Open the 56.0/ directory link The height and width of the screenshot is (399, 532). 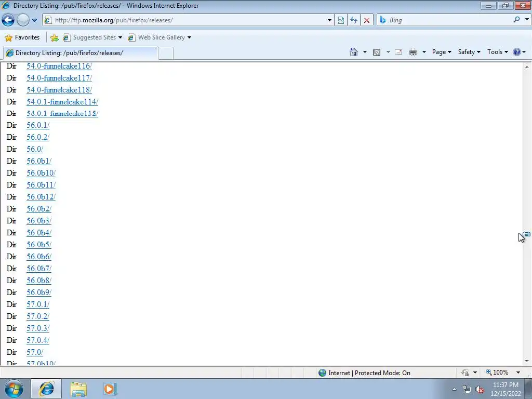coord(35,149)
